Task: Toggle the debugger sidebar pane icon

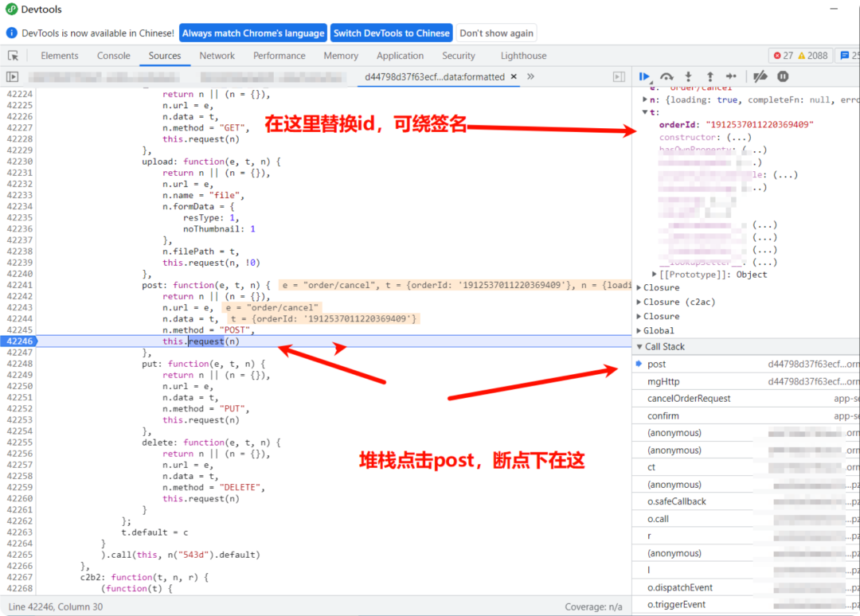Action: click(x=619, y=76)
